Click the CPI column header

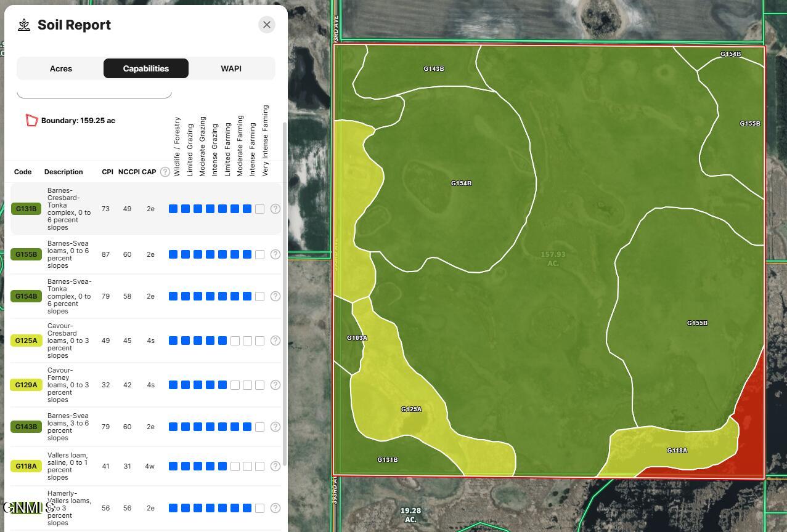(x=107, y=172)
